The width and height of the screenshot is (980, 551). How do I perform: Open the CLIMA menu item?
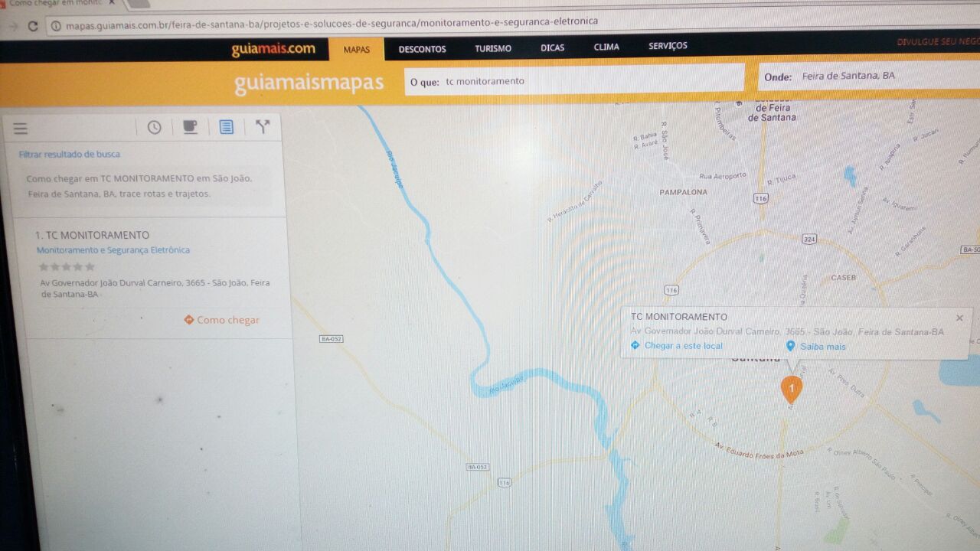pyautogui.click(x=606, y=47)
